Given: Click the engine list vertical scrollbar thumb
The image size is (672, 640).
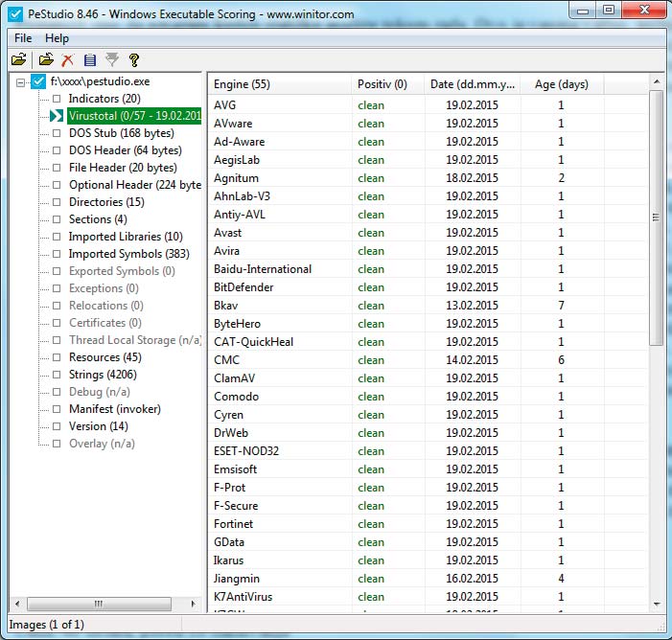Looking at the screenshot, I should (x=656, y=217).
